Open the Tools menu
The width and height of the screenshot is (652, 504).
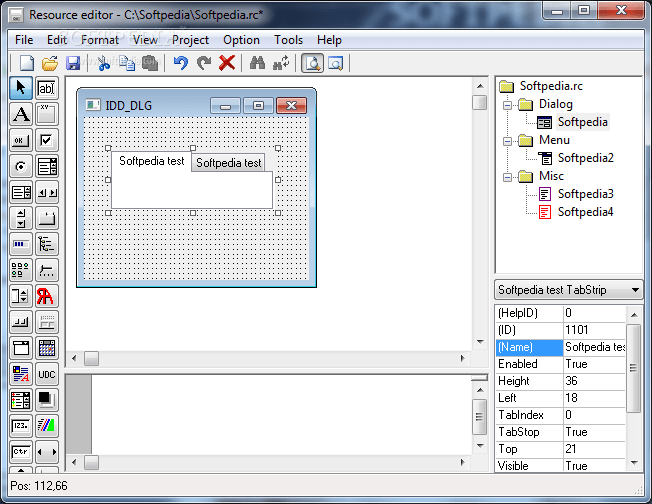click(x=288, y=40)
